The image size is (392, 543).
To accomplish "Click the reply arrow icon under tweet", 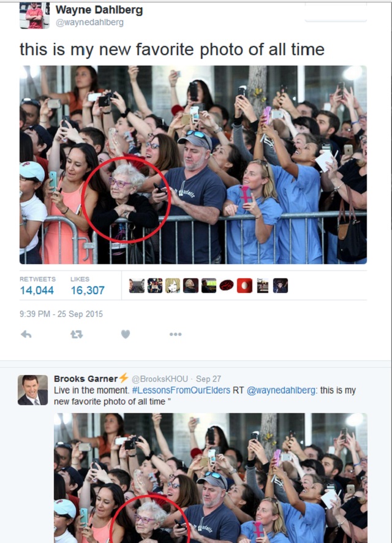I will (26, 334).
